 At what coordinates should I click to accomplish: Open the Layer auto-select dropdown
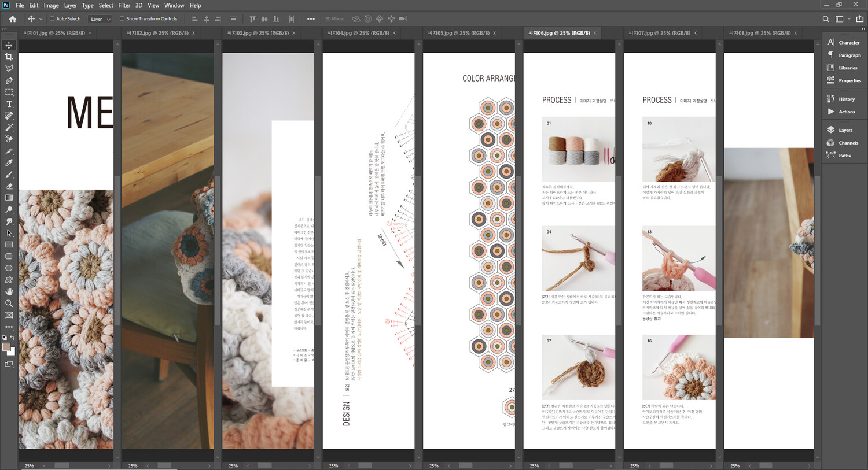(x=100, y=19)
